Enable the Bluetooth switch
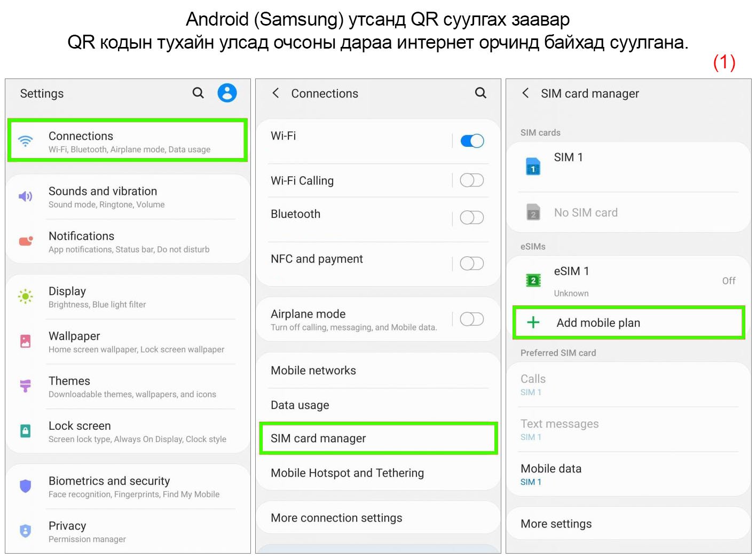This screenshot has height=559, width=756. [471, 218]
